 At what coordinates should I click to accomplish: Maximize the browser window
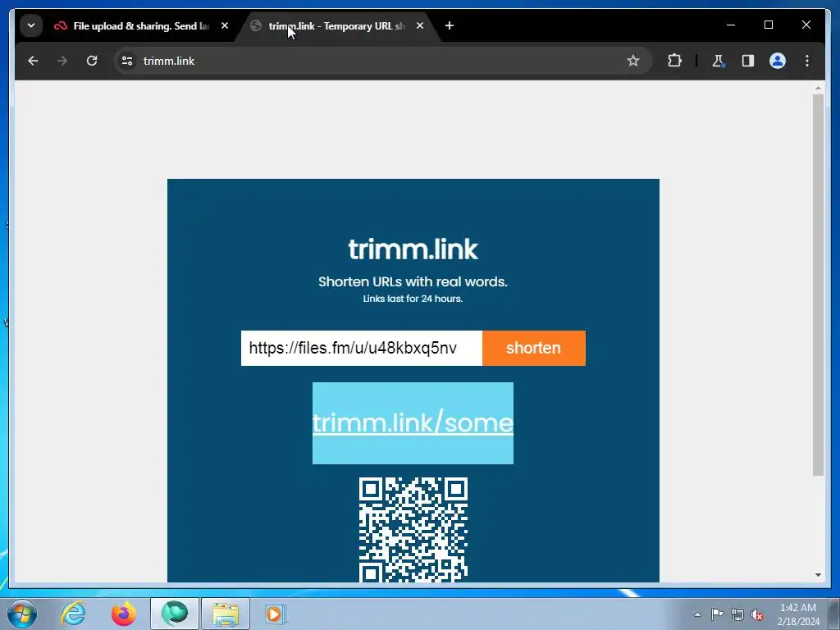(768, 25)
